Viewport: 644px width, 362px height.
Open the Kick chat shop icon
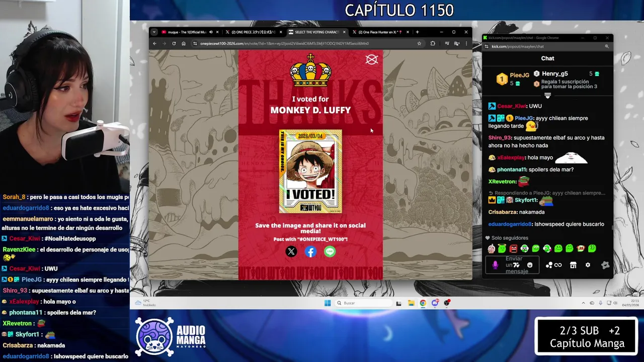573,265
